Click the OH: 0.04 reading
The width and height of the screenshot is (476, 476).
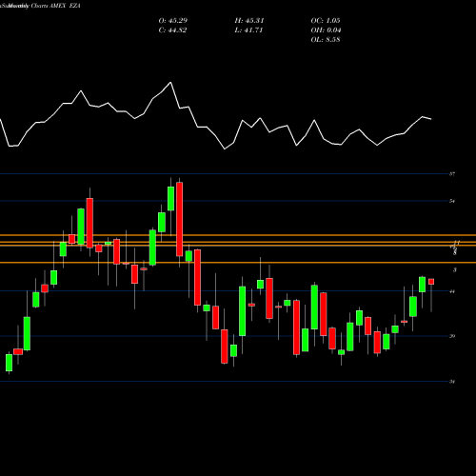pyautogui.click(x=326, y=30)
